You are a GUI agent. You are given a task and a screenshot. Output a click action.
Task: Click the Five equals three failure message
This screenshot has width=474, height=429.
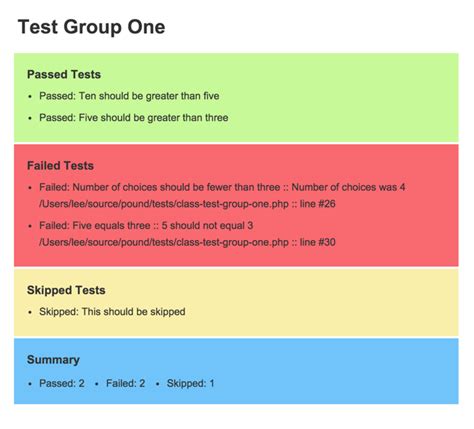point(146,226)
